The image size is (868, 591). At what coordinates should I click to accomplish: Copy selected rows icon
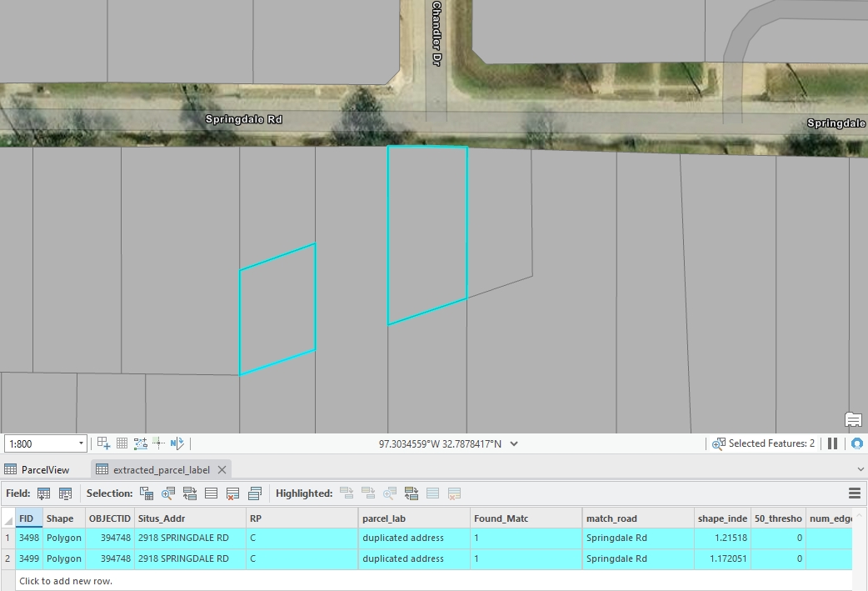pyautogui.click(x=255, y=493)
